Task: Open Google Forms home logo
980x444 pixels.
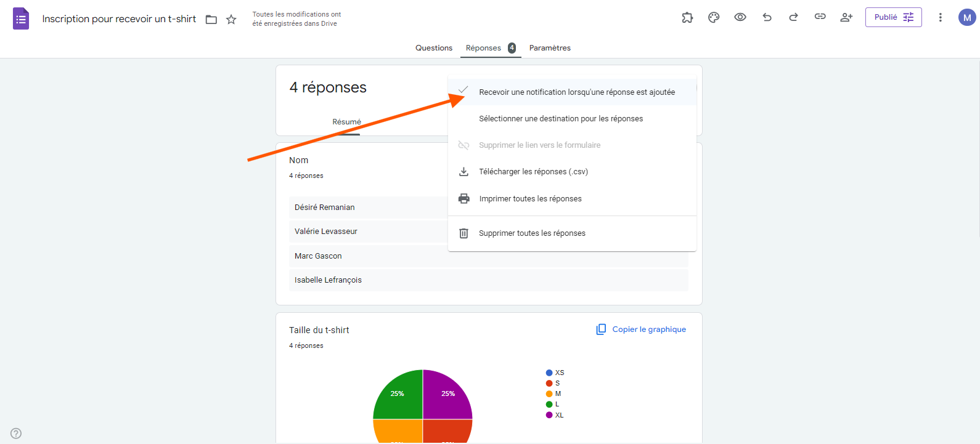Action: [21, 18]
